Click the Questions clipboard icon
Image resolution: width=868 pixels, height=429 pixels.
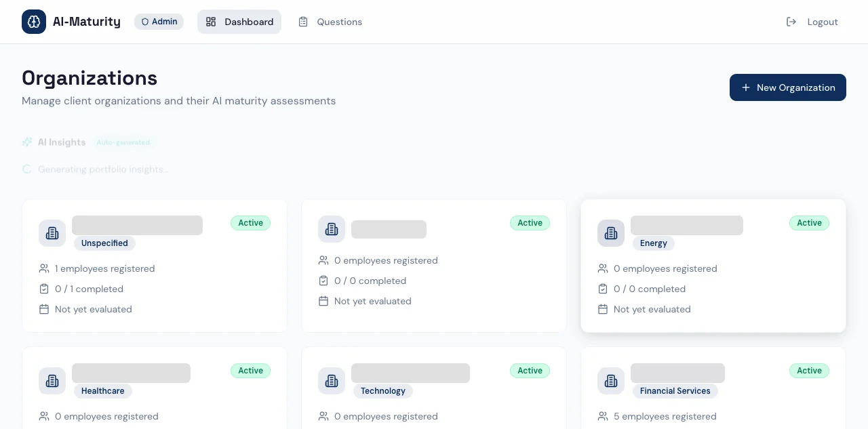coord(303,22)
